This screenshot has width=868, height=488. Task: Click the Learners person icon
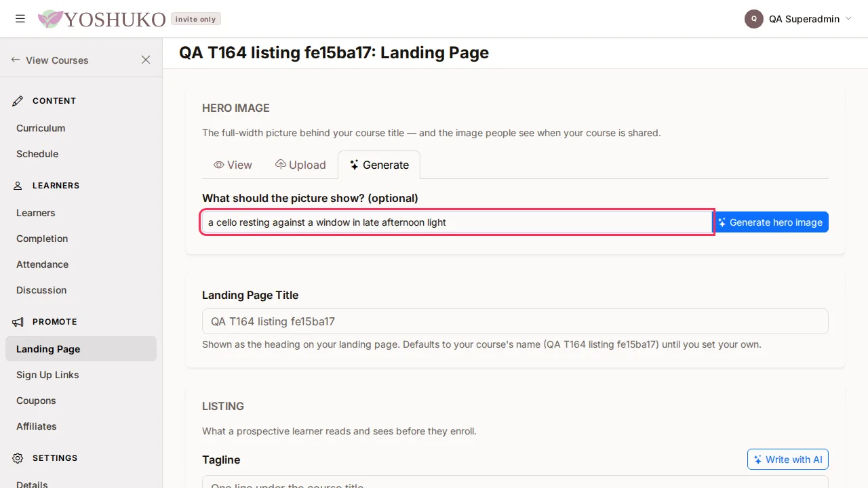tap(18, 186)
